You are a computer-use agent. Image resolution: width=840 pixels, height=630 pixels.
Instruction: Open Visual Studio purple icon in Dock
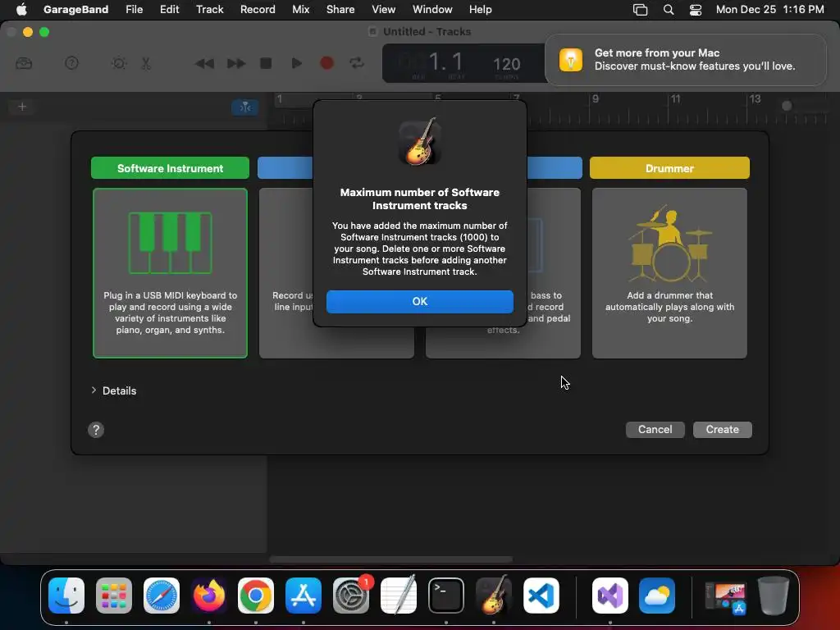pos(609,596)
